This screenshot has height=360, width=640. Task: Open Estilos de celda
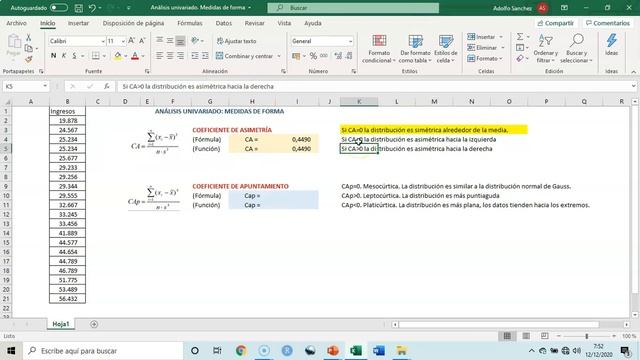(x=446, y=49)
